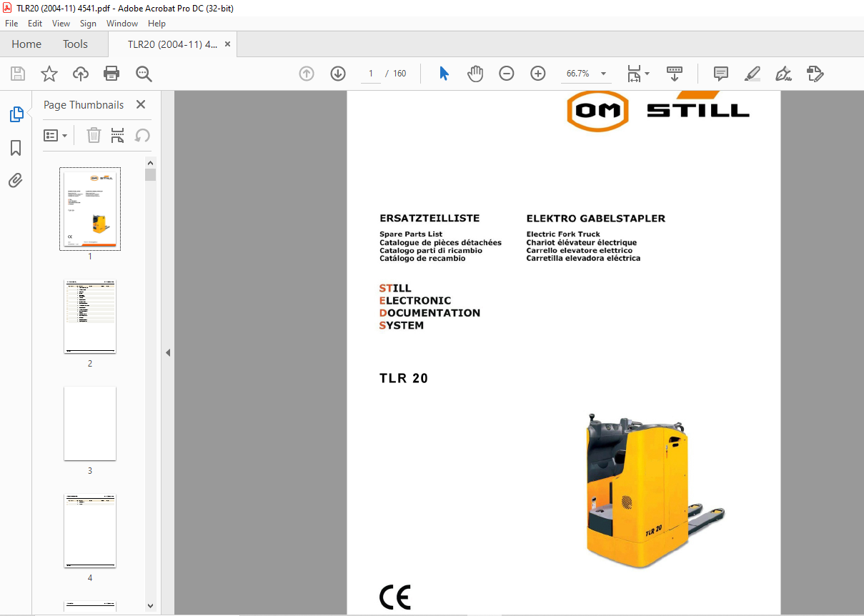The height and width of the screenshot is (616, 864).
Task: Select the arrow Selection tool
Action: pos(444,74)
